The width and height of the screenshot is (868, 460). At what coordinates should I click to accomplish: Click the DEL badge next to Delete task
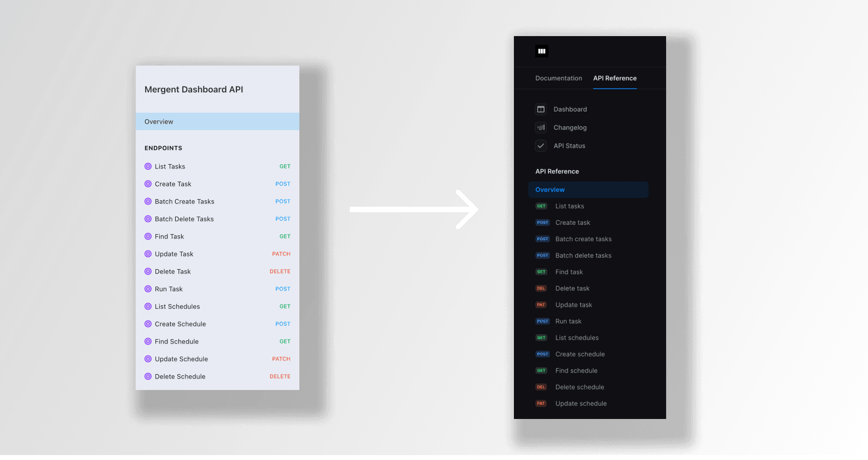pyautogui.click(x=541, y=288)
